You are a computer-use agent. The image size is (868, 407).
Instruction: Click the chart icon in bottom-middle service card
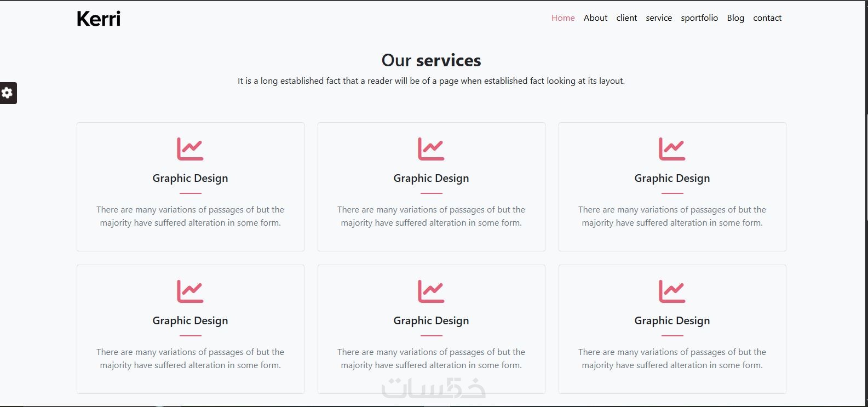[x=431, y=291]
